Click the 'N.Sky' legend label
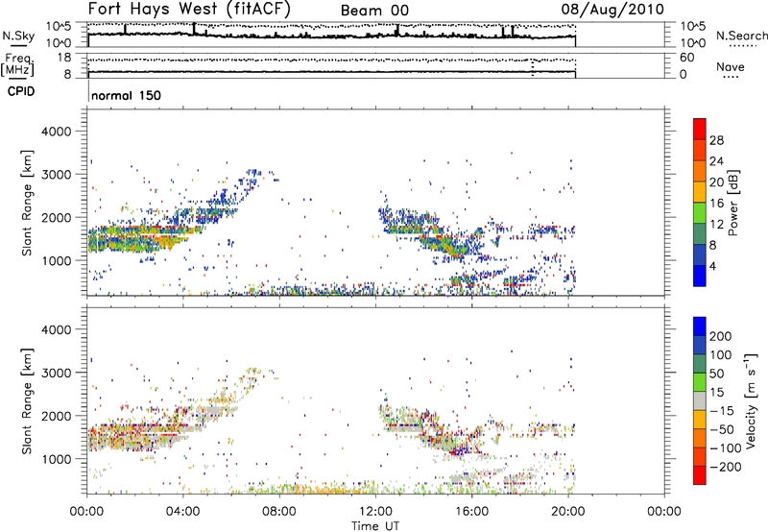This screenshot has width=768, height=532. point(18,36)
